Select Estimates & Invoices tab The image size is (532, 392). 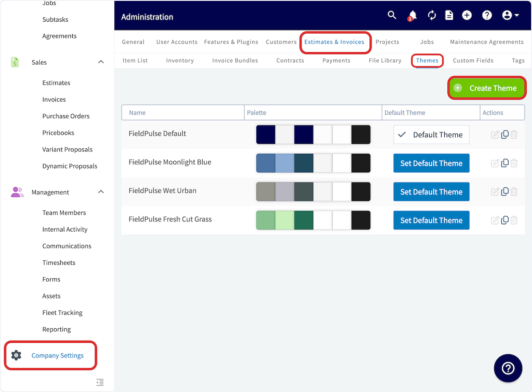pyautogui.click(x=334, y=42)
